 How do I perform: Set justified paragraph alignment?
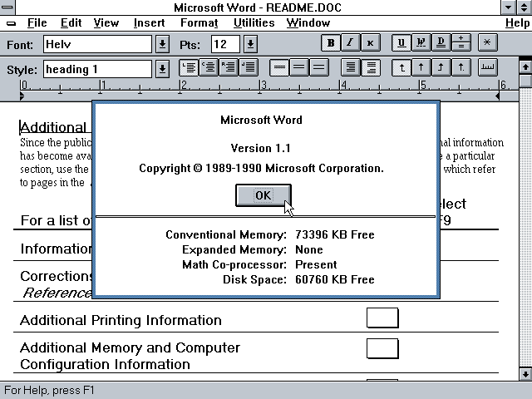(x=249, y=67)
